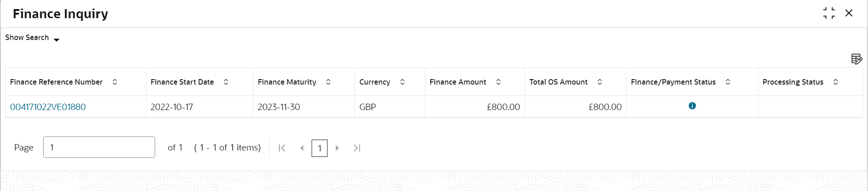This screenshot has width=868, height=191.
Task: Go to the previous page
Action: click(x=302, y=148)
